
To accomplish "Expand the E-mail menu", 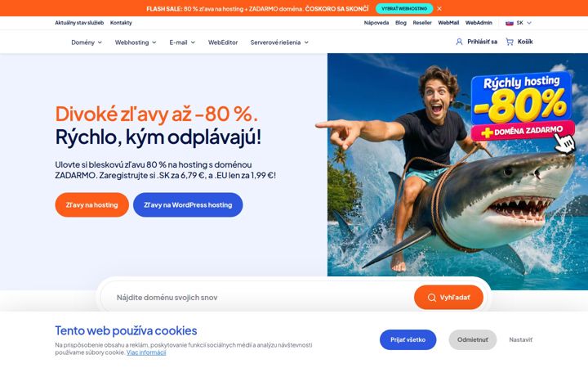I will 182,43.
